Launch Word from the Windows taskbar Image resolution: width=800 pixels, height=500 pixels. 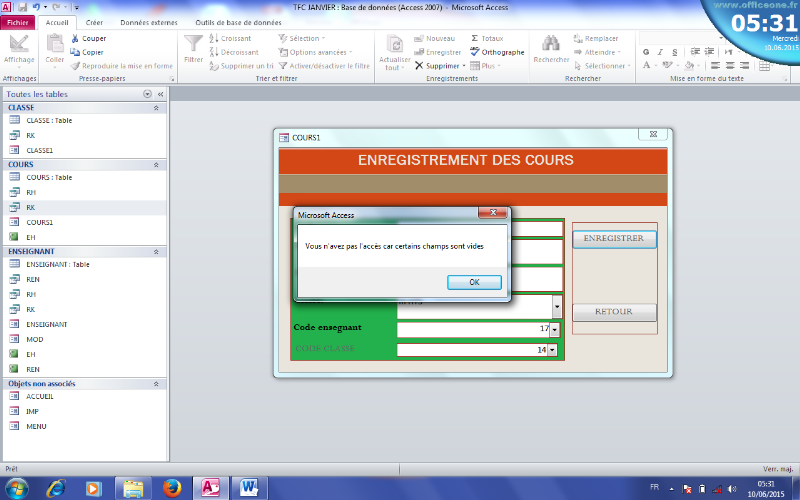[248, 488]
